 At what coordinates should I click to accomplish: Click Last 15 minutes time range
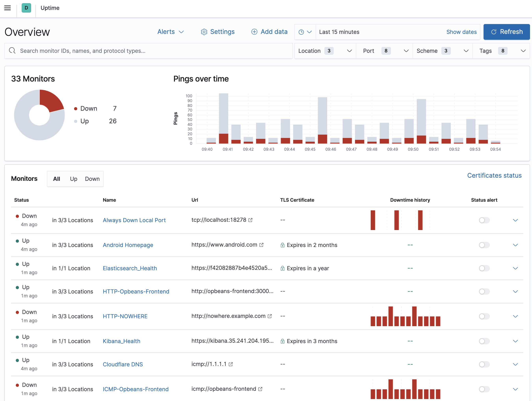click(x=339, y=32)
